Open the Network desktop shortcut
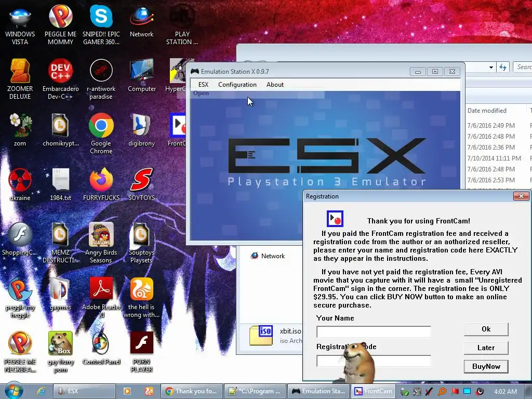532x399 pixels. click(141, 22)
